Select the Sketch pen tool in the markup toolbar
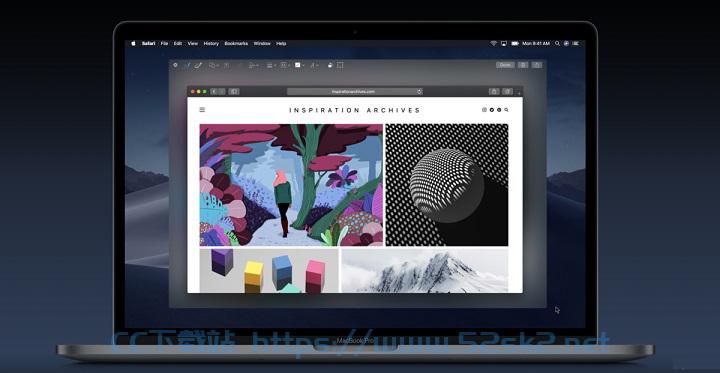Viewport: 720px width, 373px height. pyautogui.click(x=186, y=65)
